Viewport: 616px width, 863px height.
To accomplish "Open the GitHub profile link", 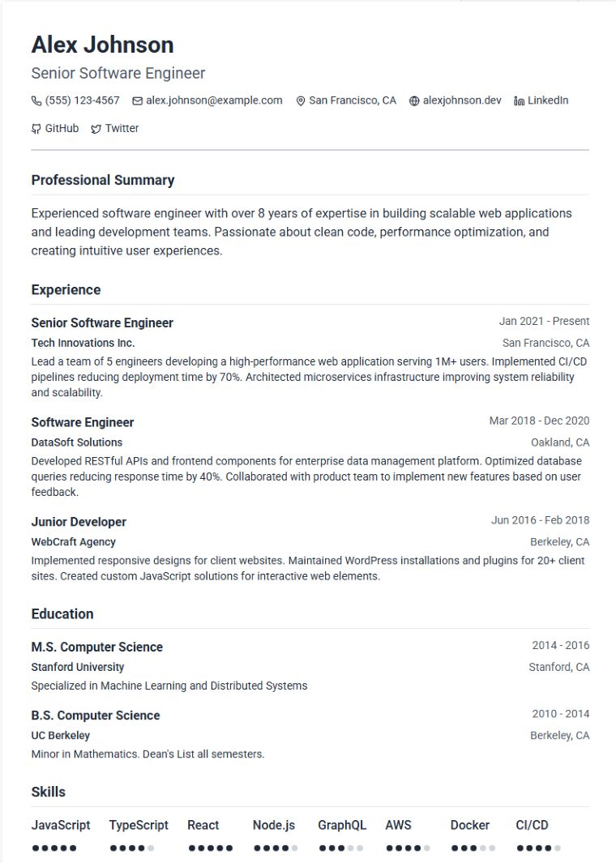I will pos(62,128).
